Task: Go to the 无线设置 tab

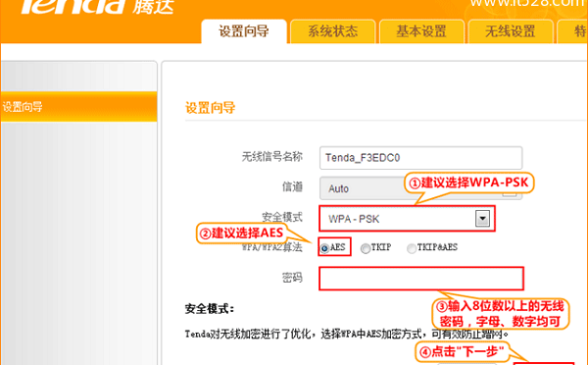Action: (x=510, y=31)
